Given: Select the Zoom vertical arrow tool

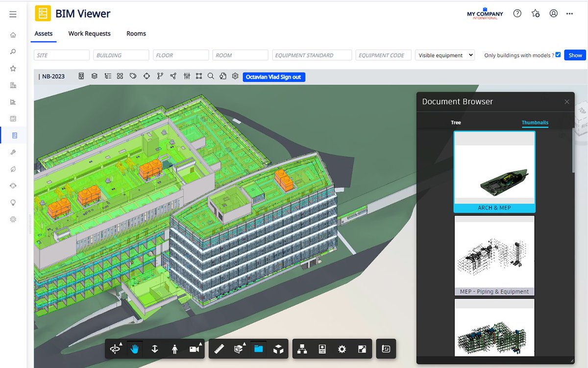Looking at the screenshot, I should coord(155,349).
